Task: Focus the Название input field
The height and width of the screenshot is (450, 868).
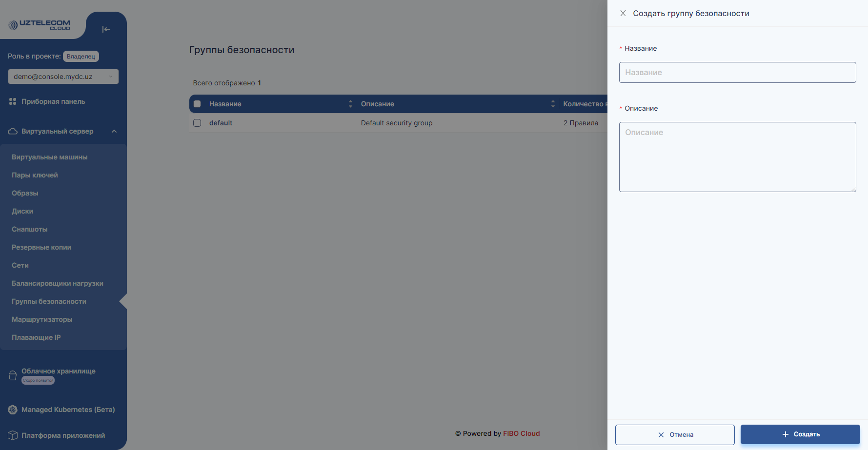Action: pos(737,72)
